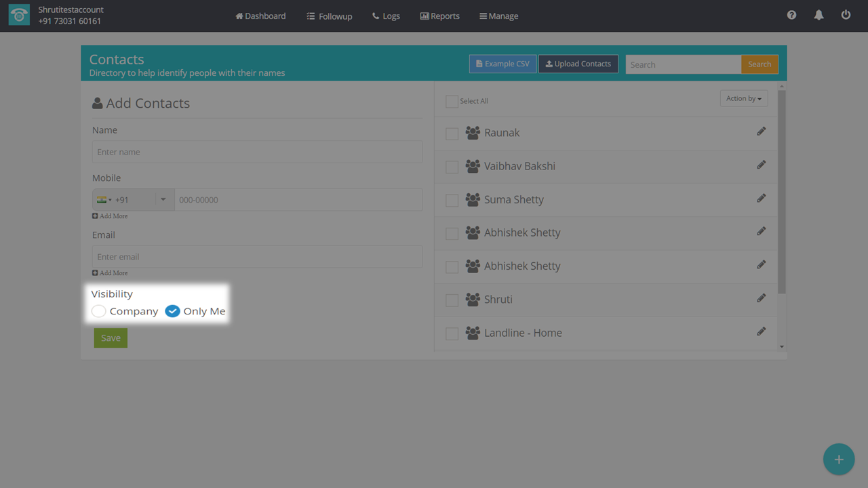Click the Upload Contacts button
Image resolution: width=868 pixels, height=488 pixels.
coord(578,64)
